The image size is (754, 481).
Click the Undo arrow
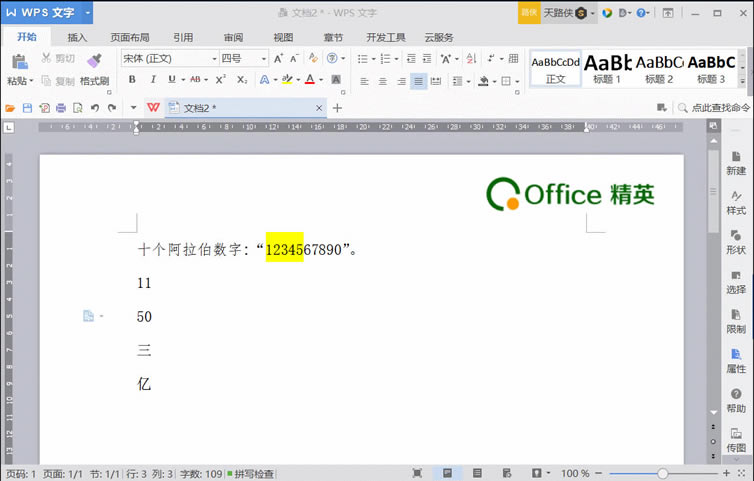point(95,108)
